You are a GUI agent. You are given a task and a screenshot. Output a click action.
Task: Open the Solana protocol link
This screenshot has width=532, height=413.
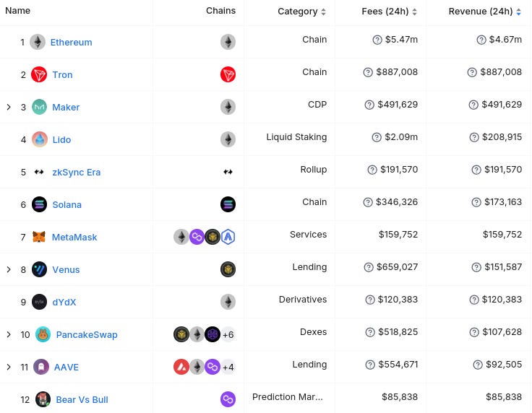(x=66, y=205)
